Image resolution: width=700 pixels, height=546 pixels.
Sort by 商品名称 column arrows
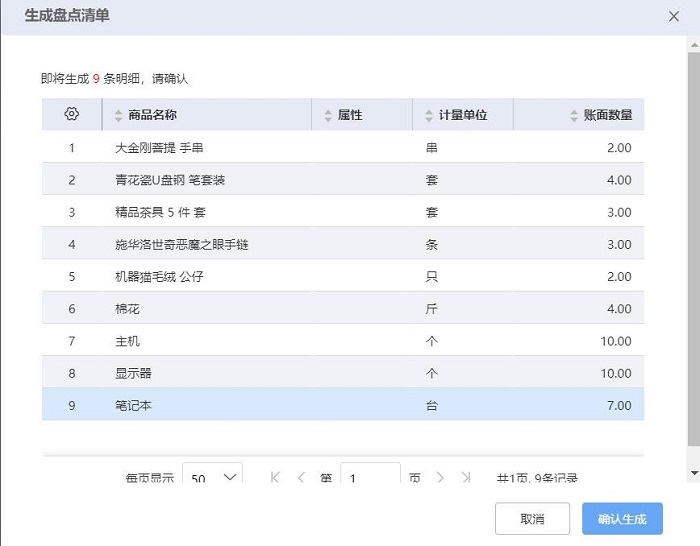click(118, 116)
